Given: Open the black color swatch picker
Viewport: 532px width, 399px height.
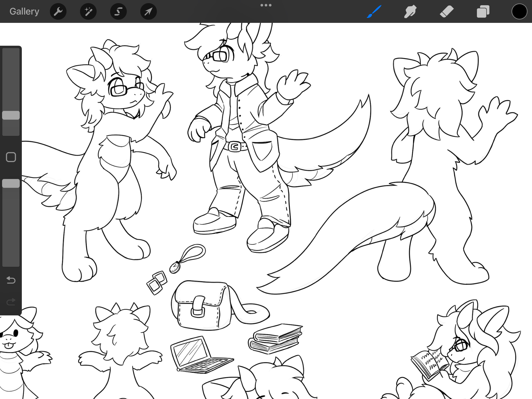Looking at the screenshot, I should pos(519,11).
